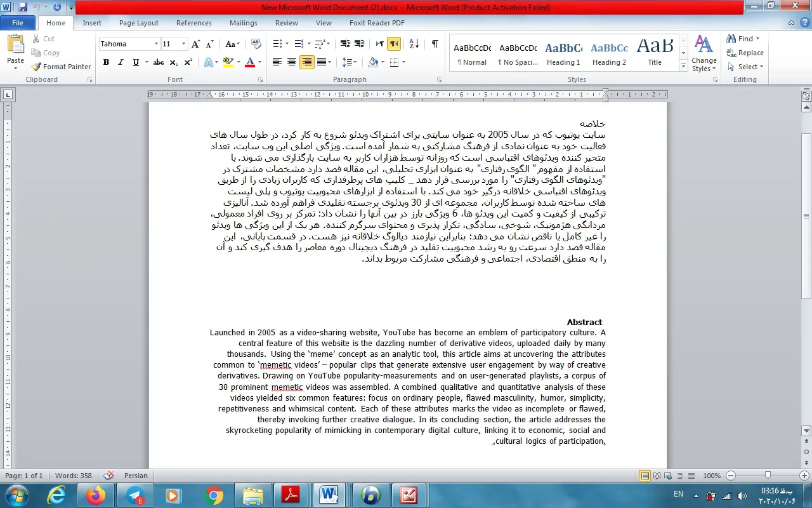Apply strikethrough formatting
Viewport: 812px width, 508px height.
click(x=159, y=62)
